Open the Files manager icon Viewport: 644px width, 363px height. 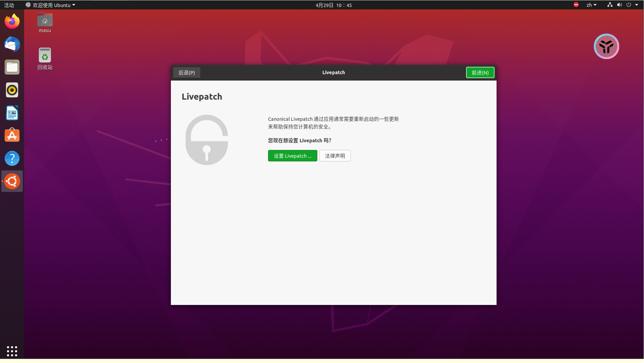[x=12, y=67]
